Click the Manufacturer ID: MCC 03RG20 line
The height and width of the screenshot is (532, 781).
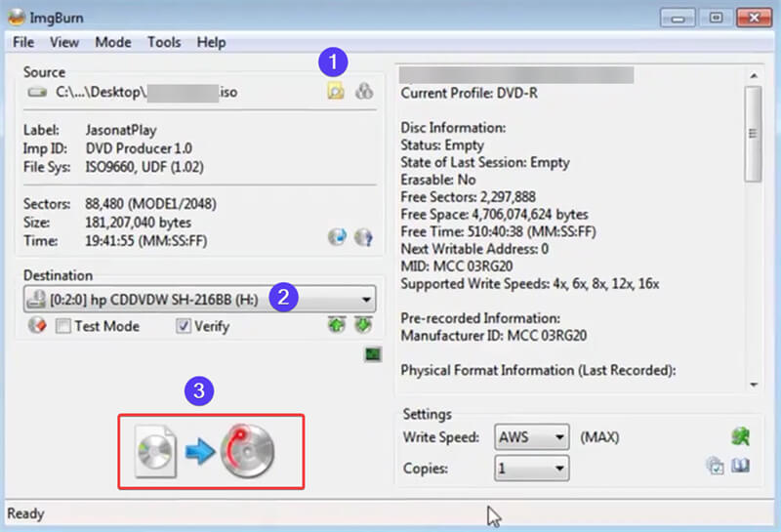(494, 335)
